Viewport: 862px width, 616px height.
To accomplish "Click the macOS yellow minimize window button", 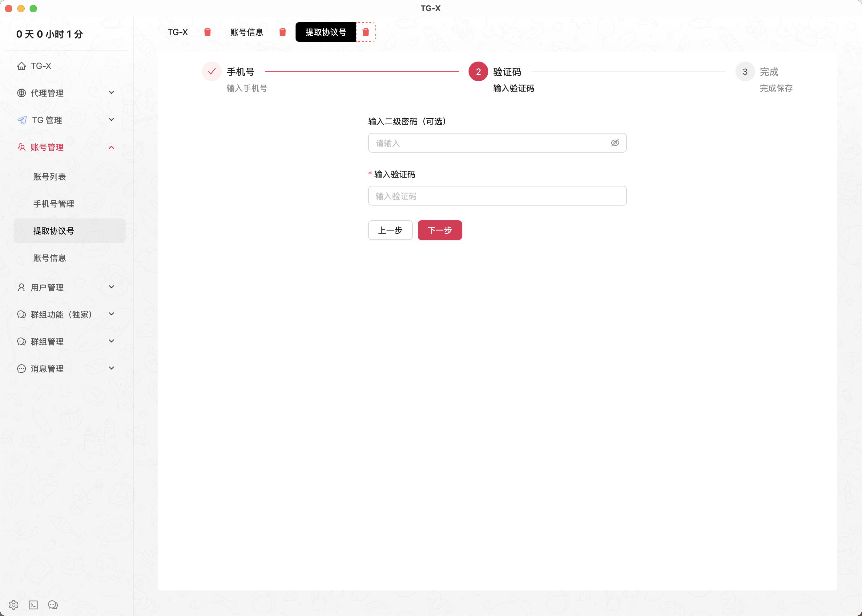I will 21,8.
